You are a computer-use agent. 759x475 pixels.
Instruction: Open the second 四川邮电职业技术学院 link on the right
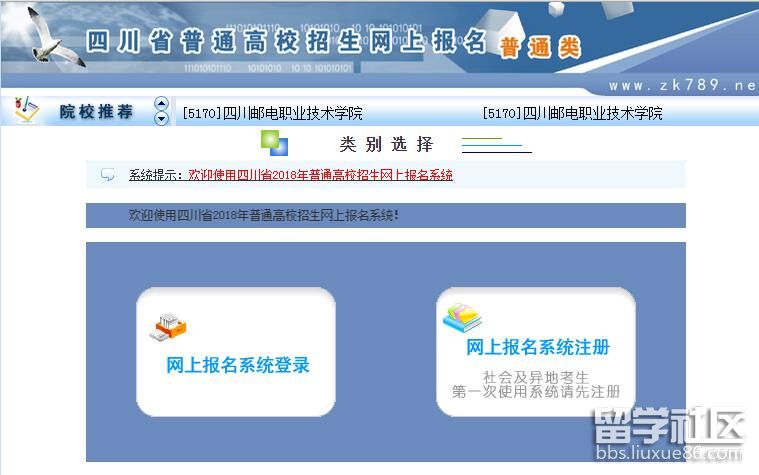click(572, 113)
